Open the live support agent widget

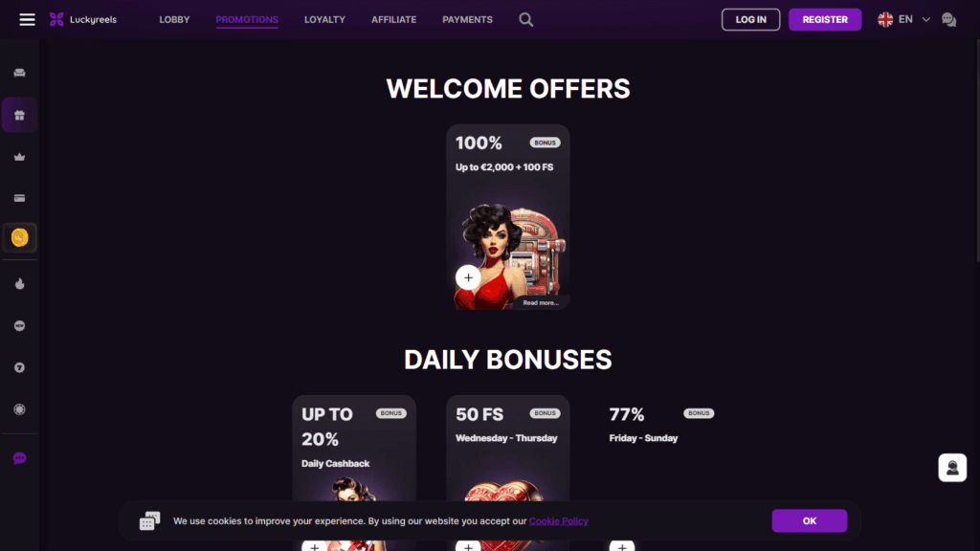coord(952,467)
